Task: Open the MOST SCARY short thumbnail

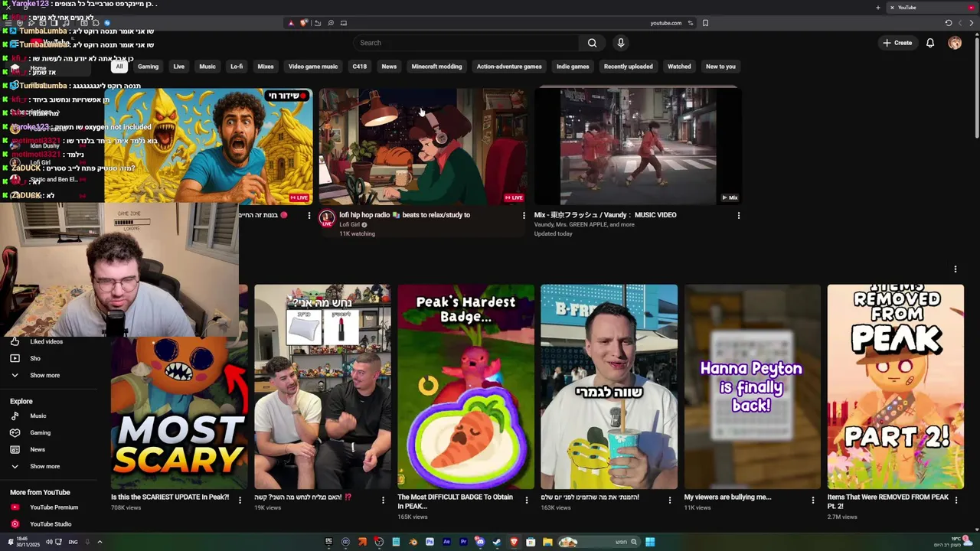Action: click(x=179, y=412)
